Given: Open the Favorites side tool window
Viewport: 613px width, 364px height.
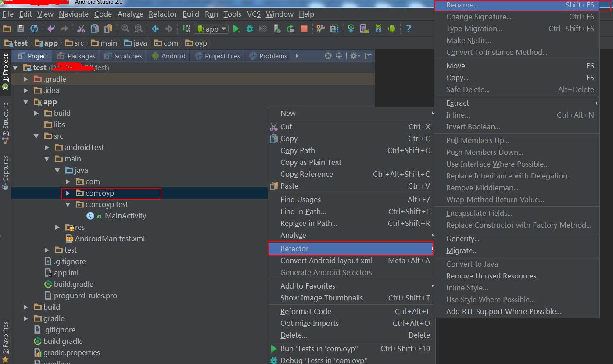Looking at the screenshot, I should point(5,341).
